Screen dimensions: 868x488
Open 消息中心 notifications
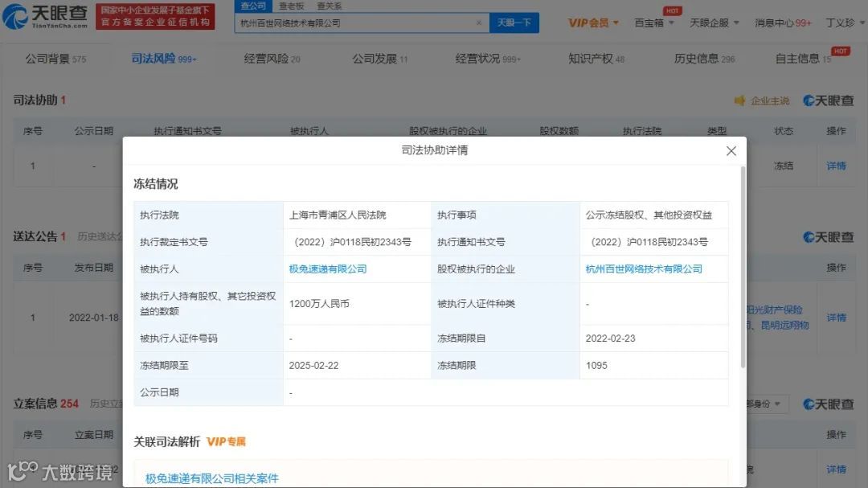[x=783, y=23]
